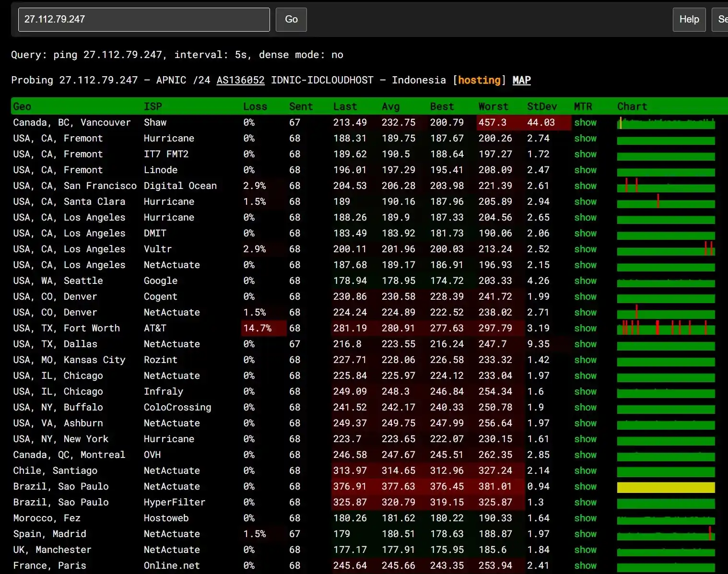Viewport: 728px width, 574px height.
Task: Click "Chile, Santiago" text
Action: tap(55, 471)
